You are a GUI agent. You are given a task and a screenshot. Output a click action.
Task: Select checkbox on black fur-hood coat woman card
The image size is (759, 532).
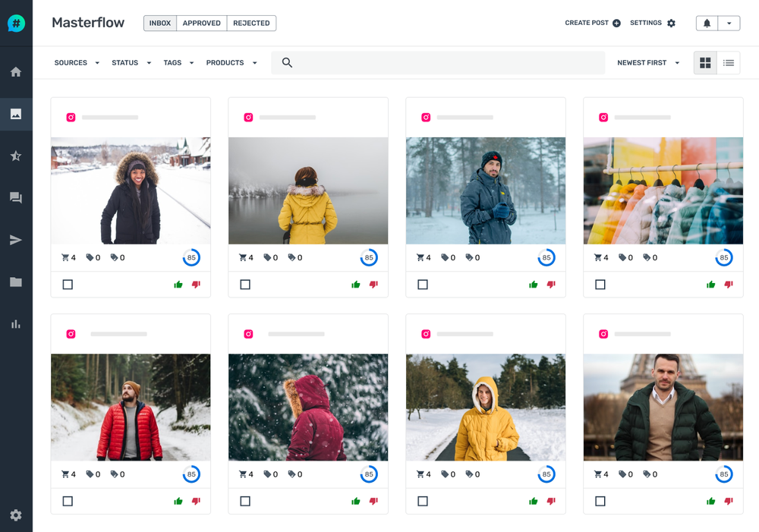[68, 285]
